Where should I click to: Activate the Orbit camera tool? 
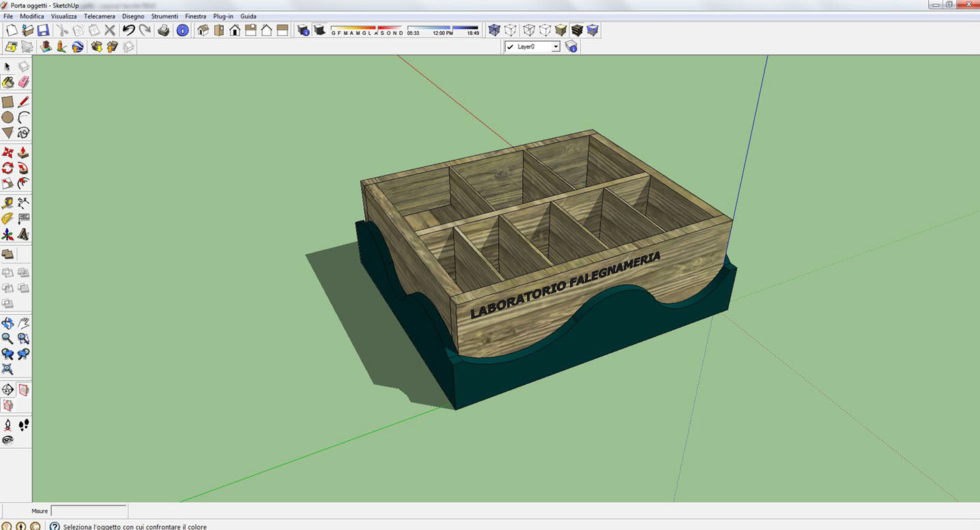(x=8, y=323)
